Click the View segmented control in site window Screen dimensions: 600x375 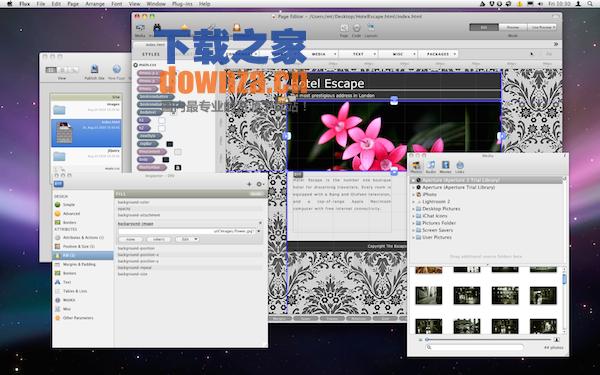click(62, 70)
